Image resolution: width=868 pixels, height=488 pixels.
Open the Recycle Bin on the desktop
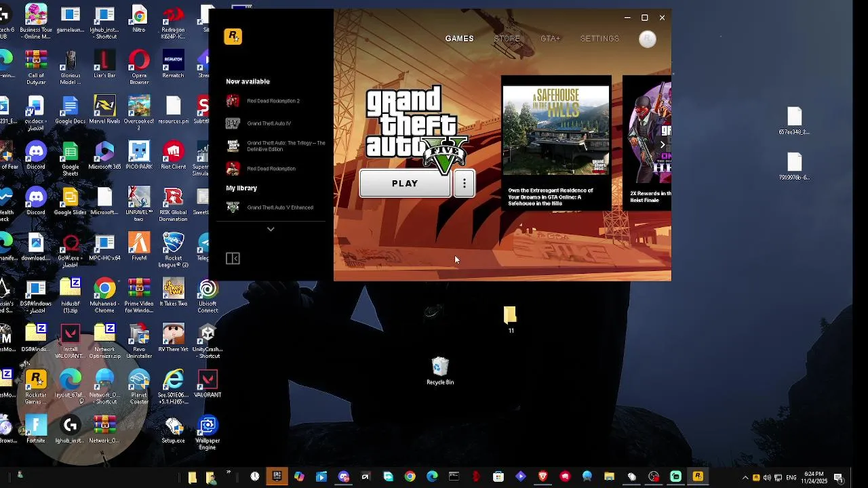[x=440, y=371]
